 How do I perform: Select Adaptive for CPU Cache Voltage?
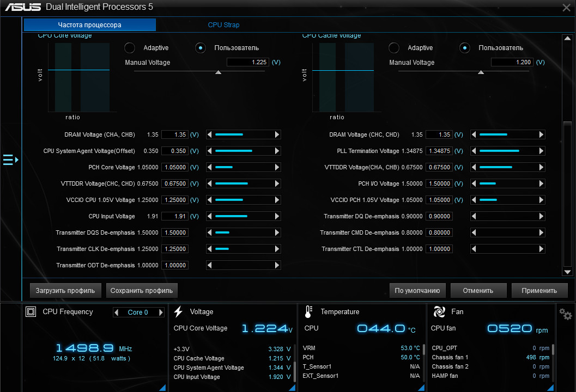tap(394, 48)
